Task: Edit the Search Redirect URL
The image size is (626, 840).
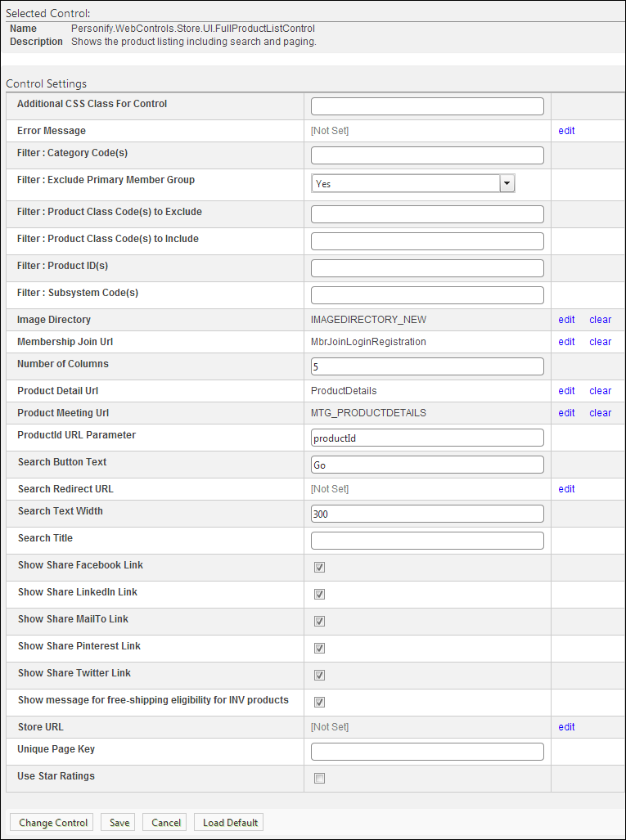Action: 566,489
